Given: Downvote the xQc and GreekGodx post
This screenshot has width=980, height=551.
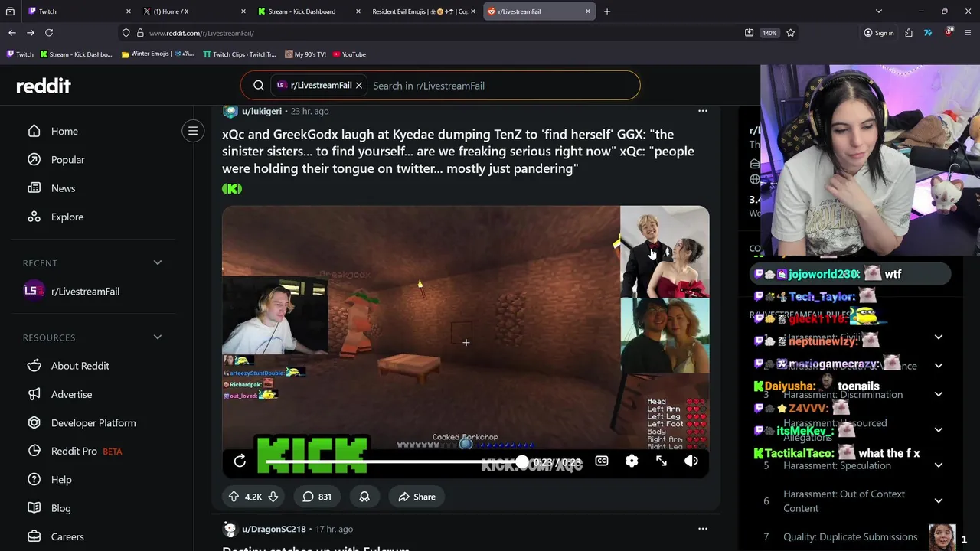Looking at the screenshot, I should coord(273,497).
